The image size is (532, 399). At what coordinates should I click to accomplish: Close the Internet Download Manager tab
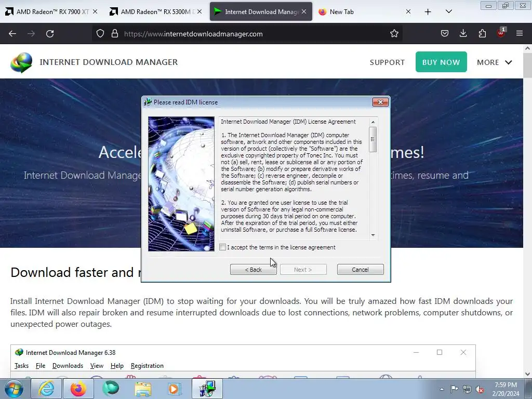tap(304, 11)
